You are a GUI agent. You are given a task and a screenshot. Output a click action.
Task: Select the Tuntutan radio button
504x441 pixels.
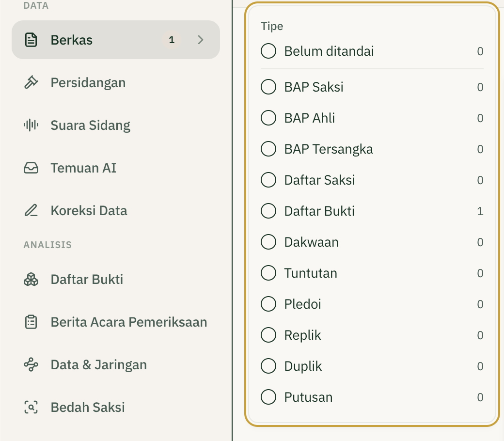click(268, 273)
